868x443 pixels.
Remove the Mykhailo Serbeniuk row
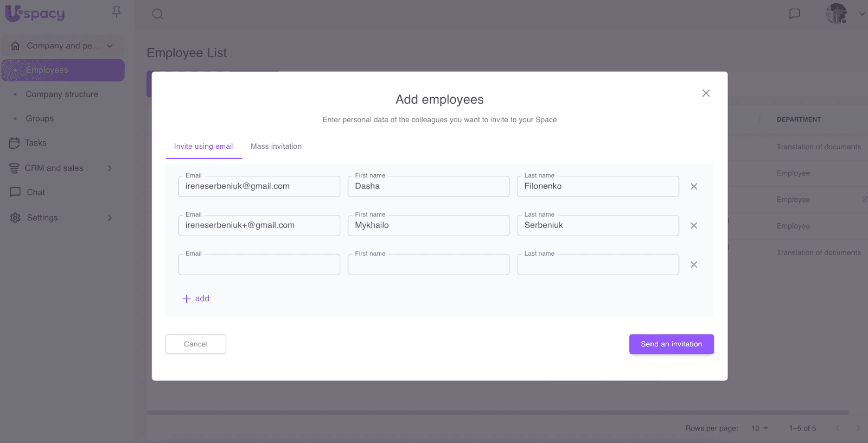pos(694,225)
